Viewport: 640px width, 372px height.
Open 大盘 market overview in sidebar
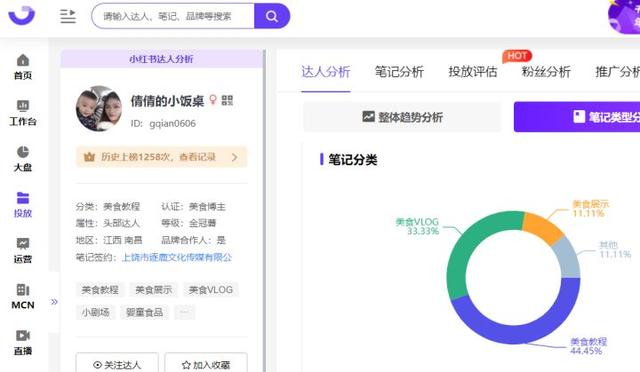pyautogui.click(x=23, y=159)
